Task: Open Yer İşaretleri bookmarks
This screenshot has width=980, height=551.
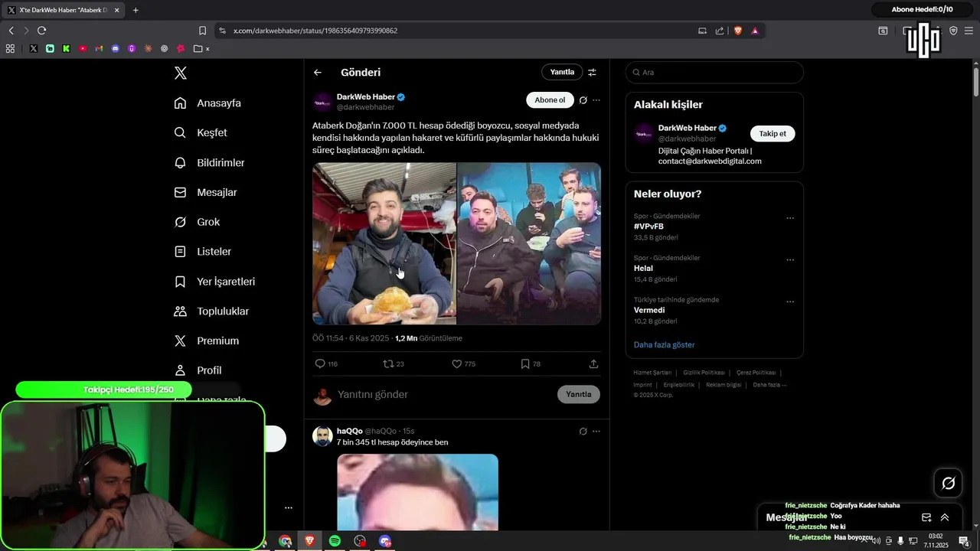Action: 214,282
